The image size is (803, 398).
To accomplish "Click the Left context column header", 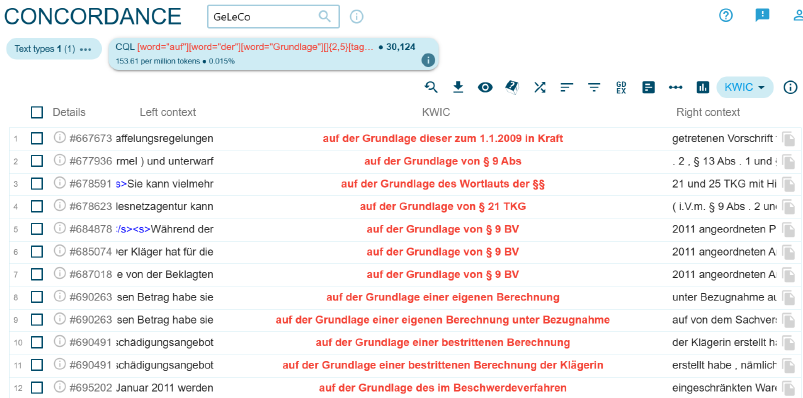I will [168, 112].
